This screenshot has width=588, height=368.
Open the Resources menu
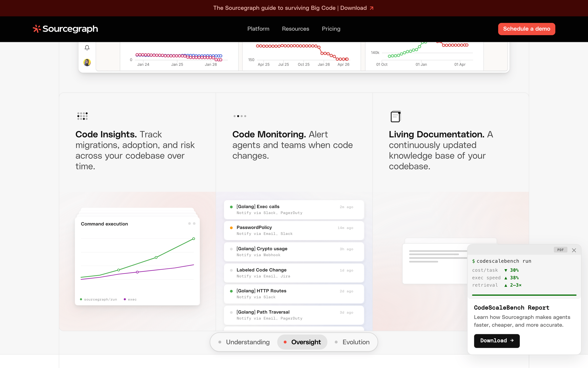click(295, 29)
